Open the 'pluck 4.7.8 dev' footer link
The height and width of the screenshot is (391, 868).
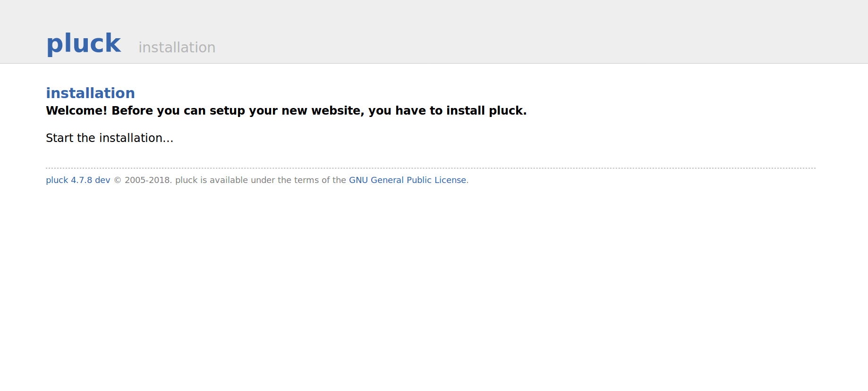(78, 180)
